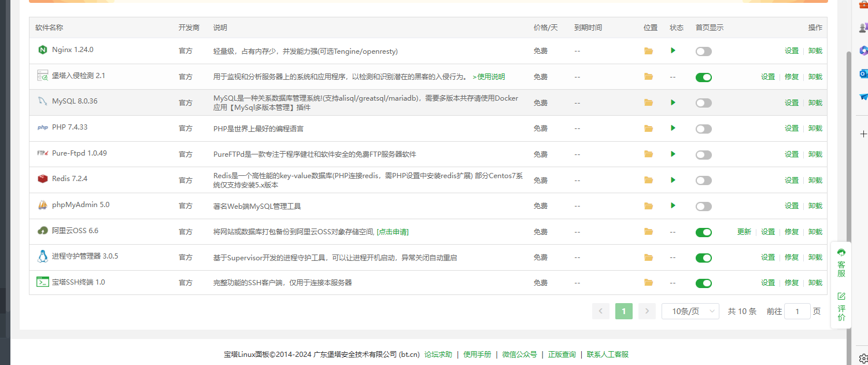Open the phpMyAdmin folder icon

648,206
